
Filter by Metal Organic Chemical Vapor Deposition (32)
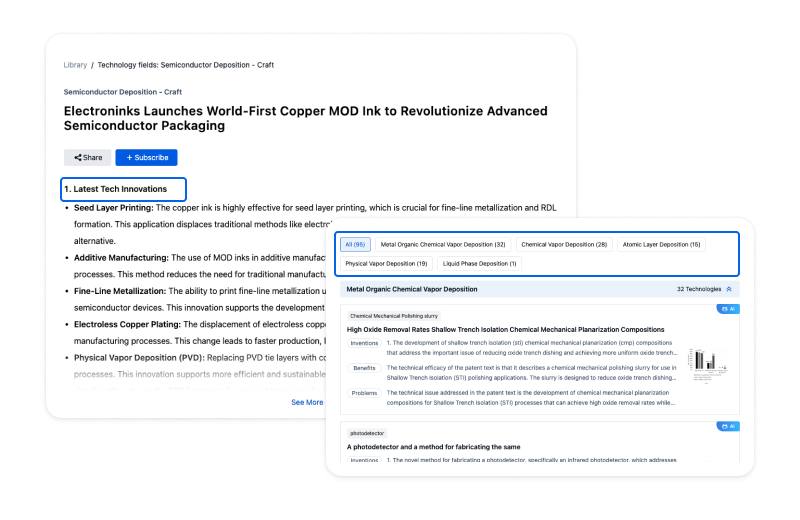(x=443, y=244)
